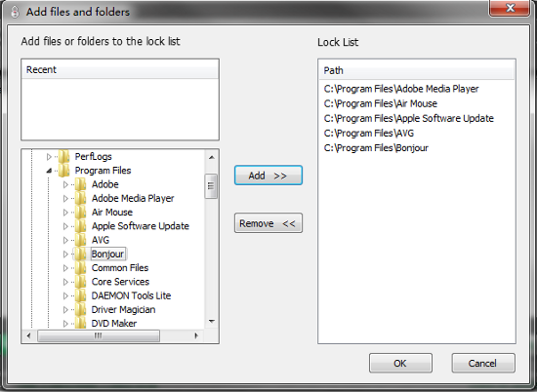The image size is (537, 392).
Task: Expand the Adobe Media Player node
Action: pyautogui.click(x=65, y=198)
